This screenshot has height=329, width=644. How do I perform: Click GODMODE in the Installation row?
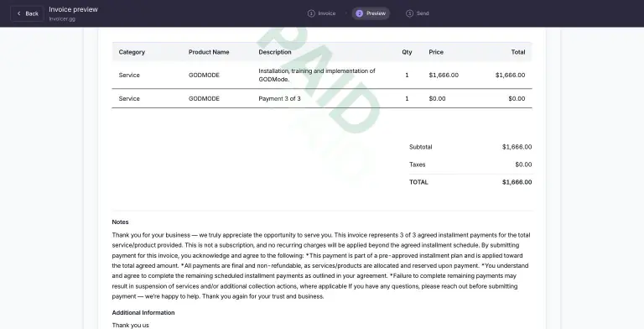pos(204,76)
